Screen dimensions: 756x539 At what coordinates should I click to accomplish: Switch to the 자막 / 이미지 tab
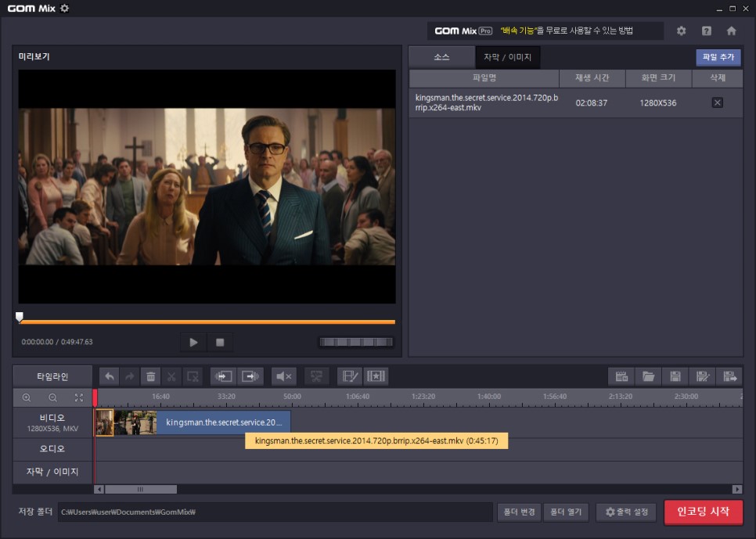[x=507, y=57]
